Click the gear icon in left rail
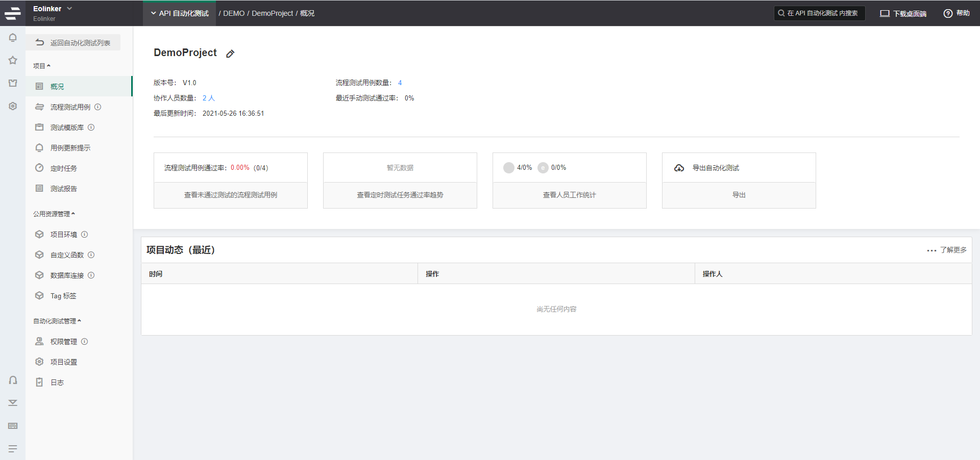 coord(13,106)
